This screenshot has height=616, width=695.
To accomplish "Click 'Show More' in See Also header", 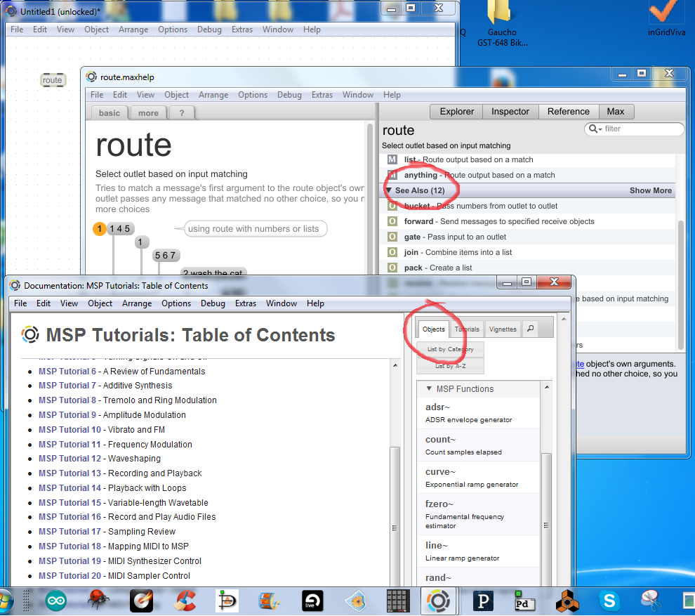I will point(650,190).
